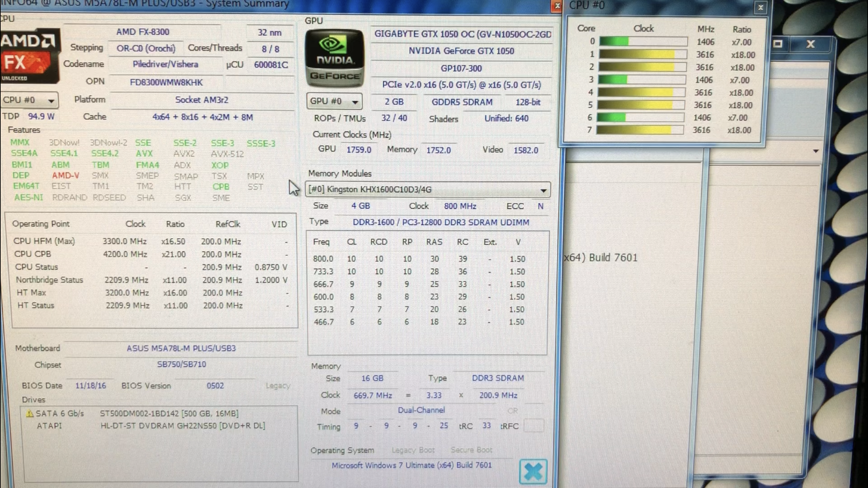Click the CPU CPB operating point row
The image size is (868, 488).
(x=151, y=254)
